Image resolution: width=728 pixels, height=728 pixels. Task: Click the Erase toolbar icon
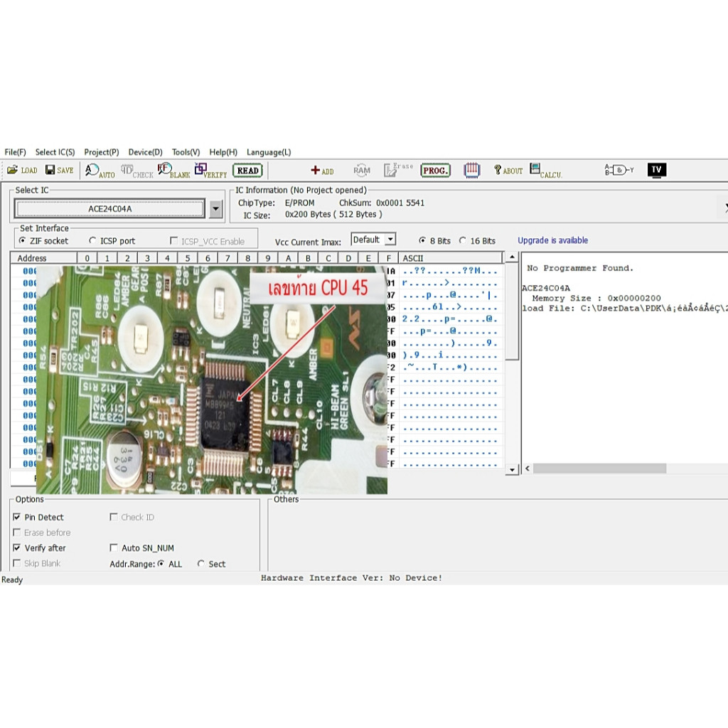pyautogui.click(x=398, y=170)
